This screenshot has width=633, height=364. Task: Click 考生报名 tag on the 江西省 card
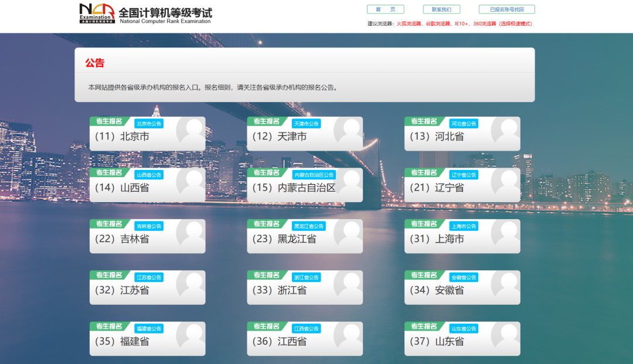coord(267,326)
